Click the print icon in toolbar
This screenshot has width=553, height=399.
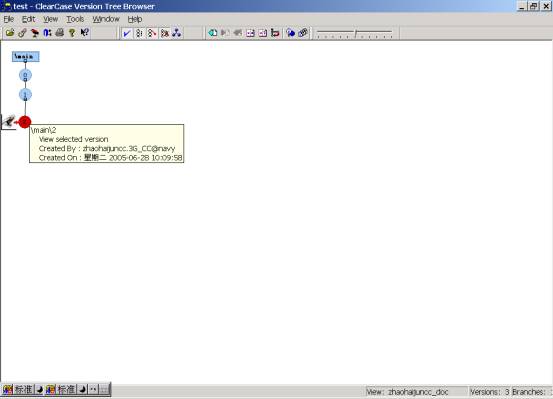pos(60,33)
